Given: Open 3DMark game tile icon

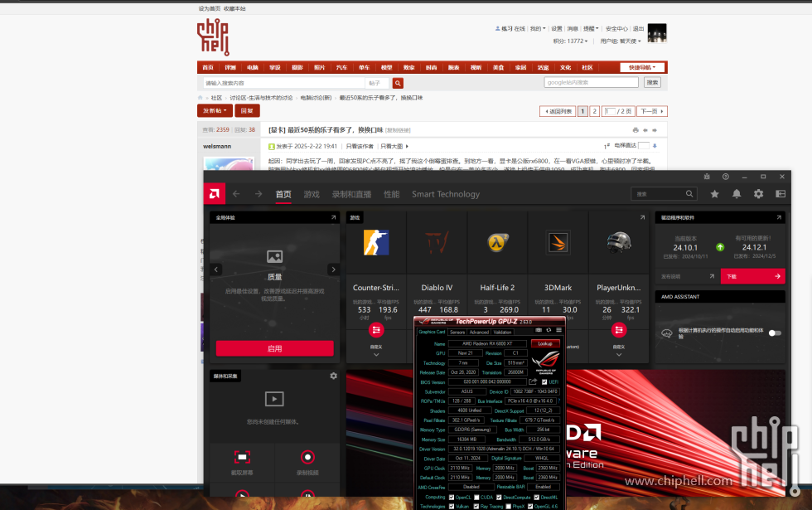Looking at the screenshot, I should coord(558,242).
